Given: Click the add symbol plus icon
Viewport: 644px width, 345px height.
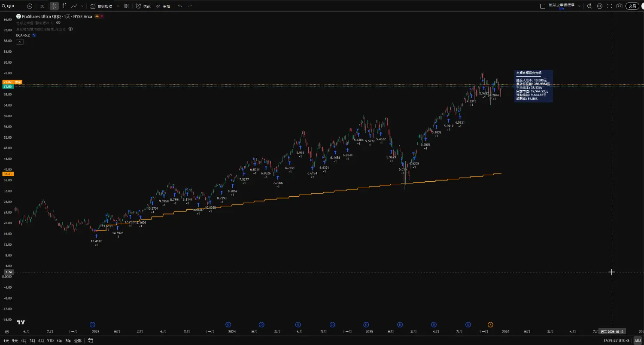Looking at the screenshot, I should (30, 6).
